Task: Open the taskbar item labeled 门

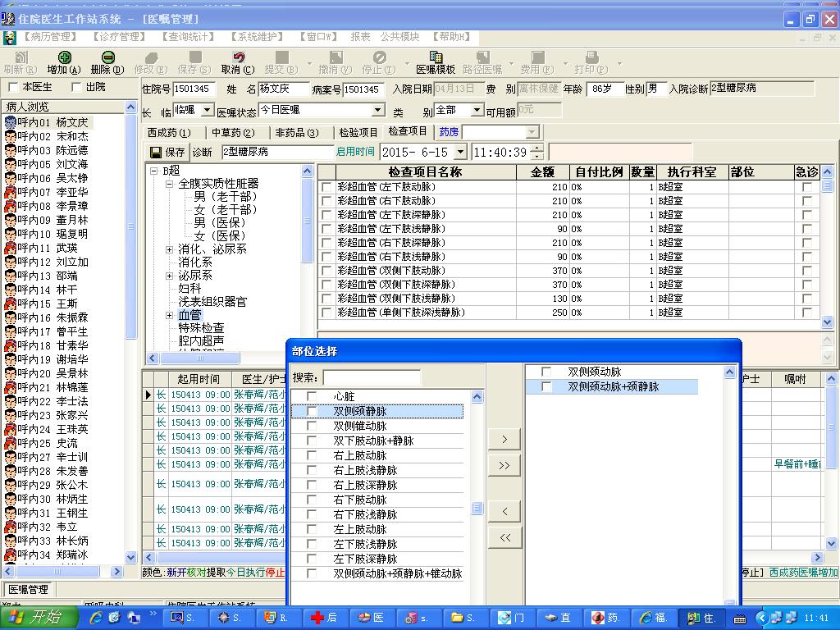Action: point(512,618)
